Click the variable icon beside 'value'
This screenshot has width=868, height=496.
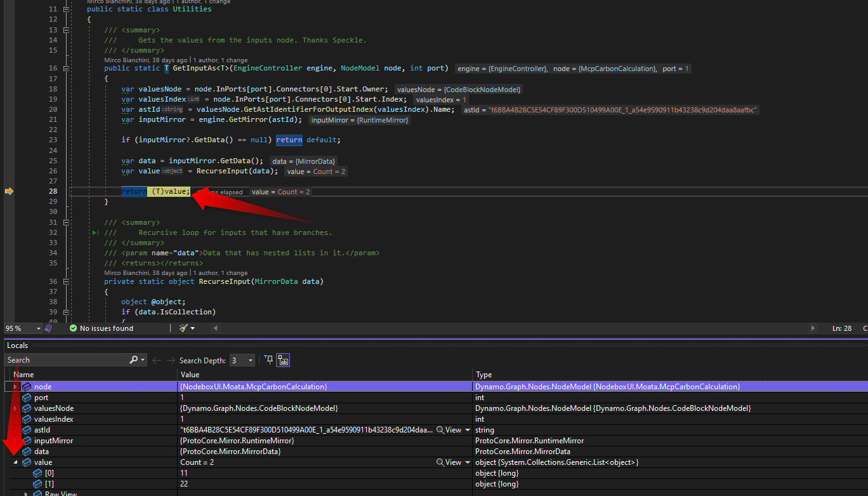pyautogui.click(x=27, y=462)
